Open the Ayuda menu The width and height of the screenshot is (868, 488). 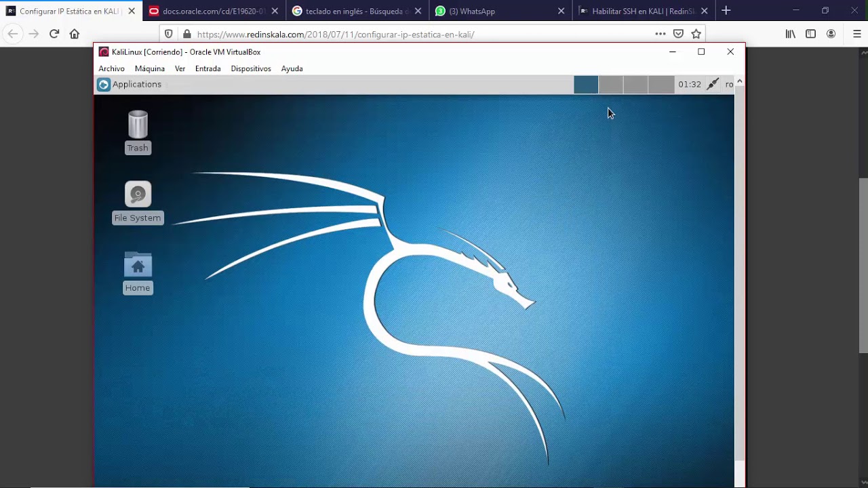tap(292, 68)
